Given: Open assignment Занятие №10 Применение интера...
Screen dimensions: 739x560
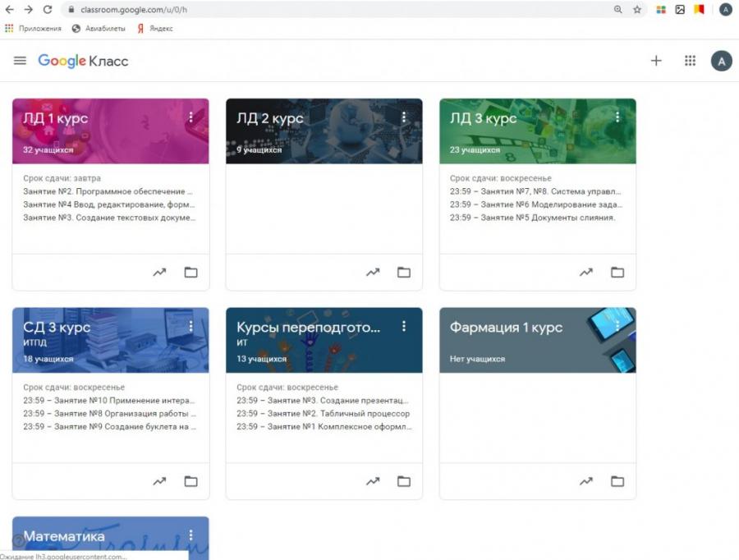Looking at the screenshot, I should 109,400.
